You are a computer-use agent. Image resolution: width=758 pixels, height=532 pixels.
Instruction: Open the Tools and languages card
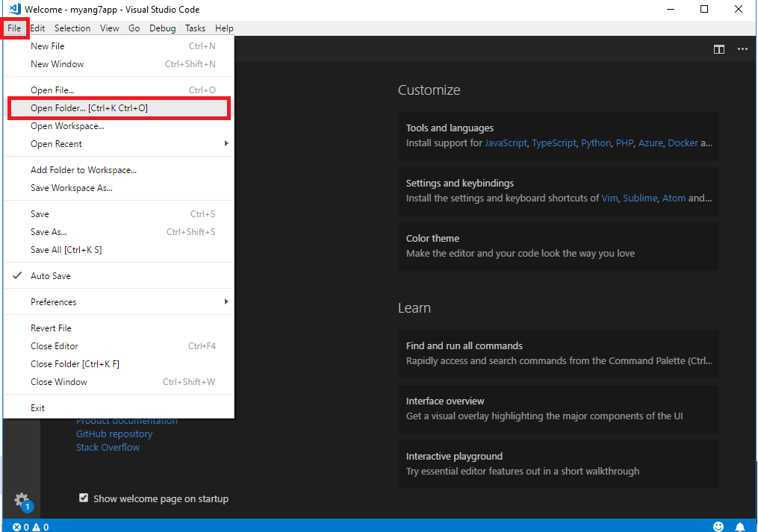click(x=559, y=136)
